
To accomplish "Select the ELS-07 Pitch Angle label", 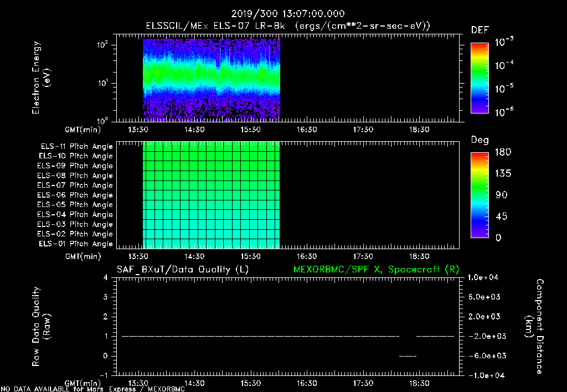I will (x=75, y=185).
